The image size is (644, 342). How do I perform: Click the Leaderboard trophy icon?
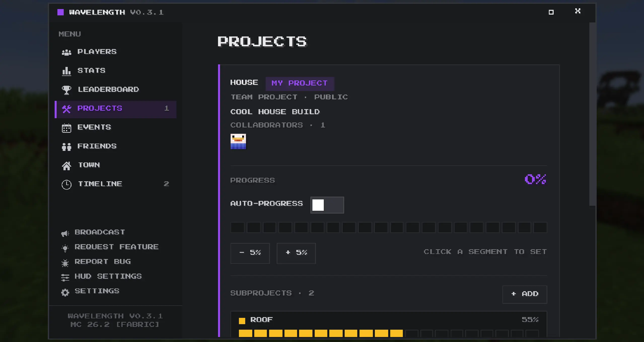[x=66, y=90]
